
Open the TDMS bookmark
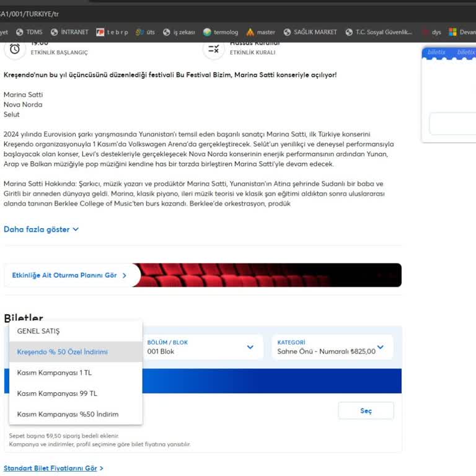[x=29, y=32]
